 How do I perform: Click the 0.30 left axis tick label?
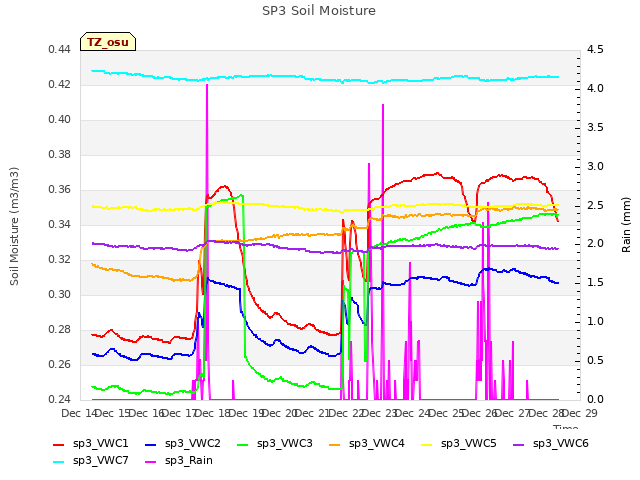coord(59,295)
